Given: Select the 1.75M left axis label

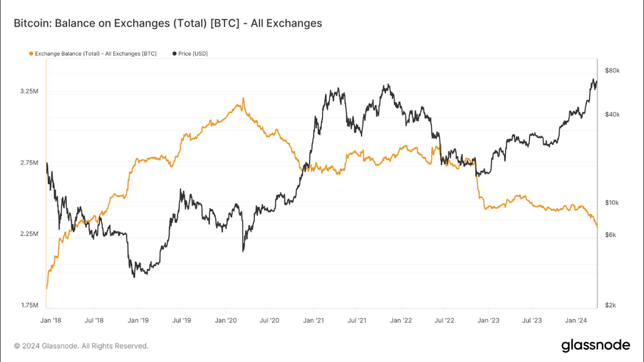Looking at the screenshot, I should click(29, 306).
